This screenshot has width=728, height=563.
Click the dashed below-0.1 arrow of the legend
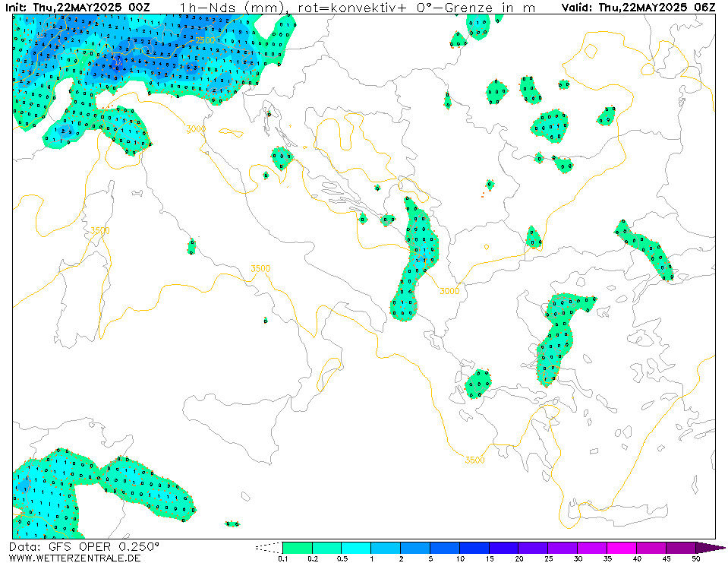(x=269, y=548)
